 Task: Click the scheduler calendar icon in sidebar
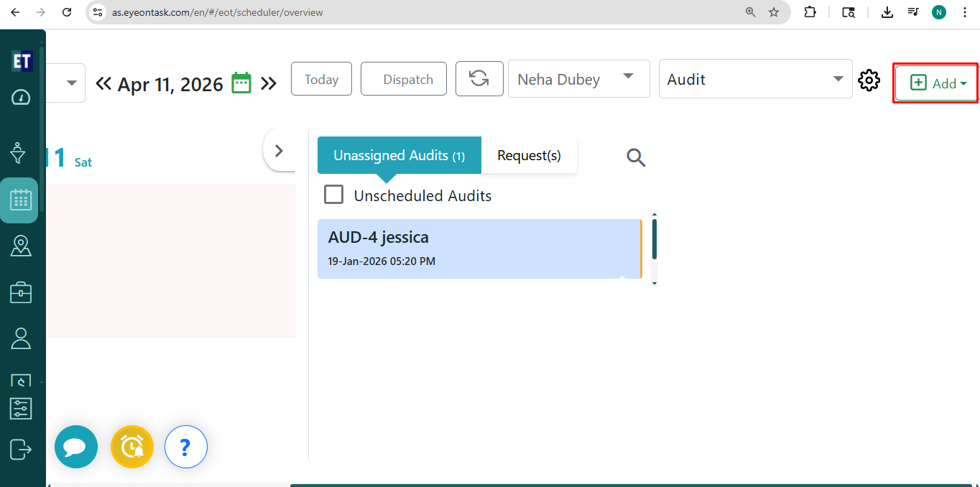click(20, 200)
